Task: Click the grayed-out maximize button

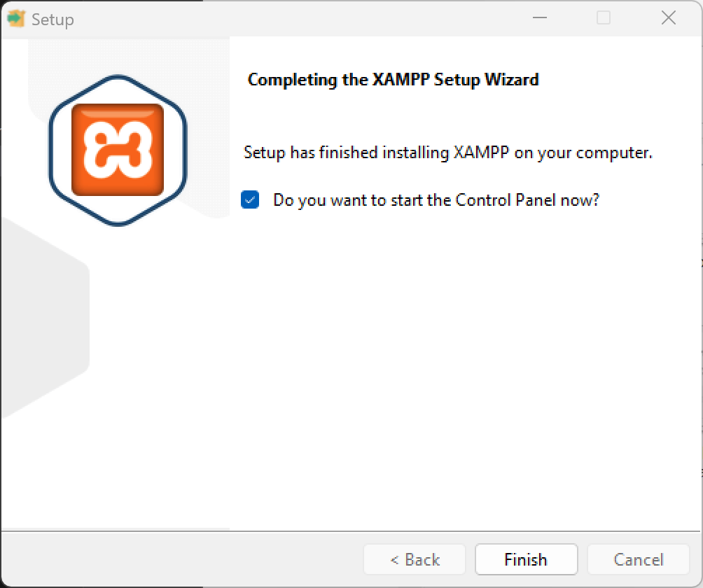Action: point(604,18)
